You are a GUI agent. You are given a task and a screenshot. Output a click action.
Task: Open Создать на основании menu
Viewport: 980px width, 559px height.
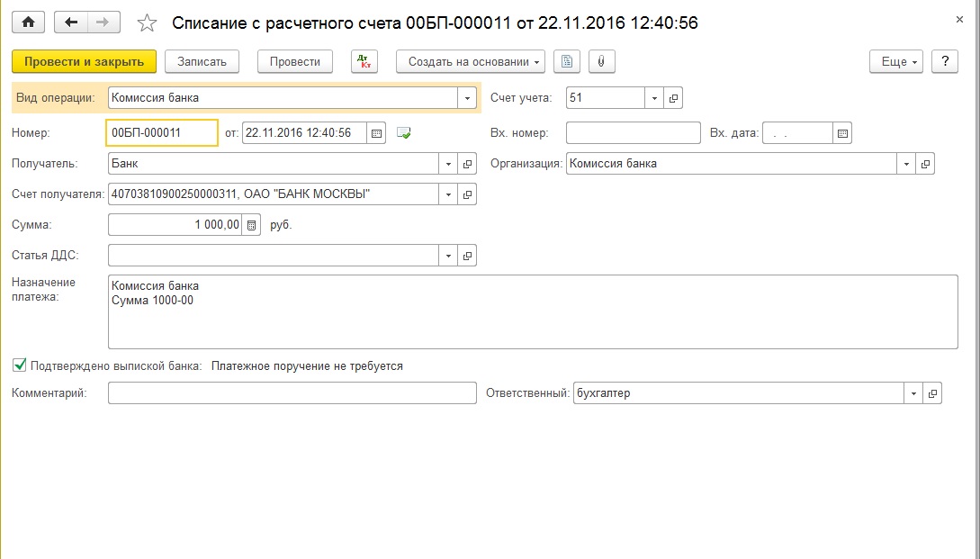click(470, 61)
